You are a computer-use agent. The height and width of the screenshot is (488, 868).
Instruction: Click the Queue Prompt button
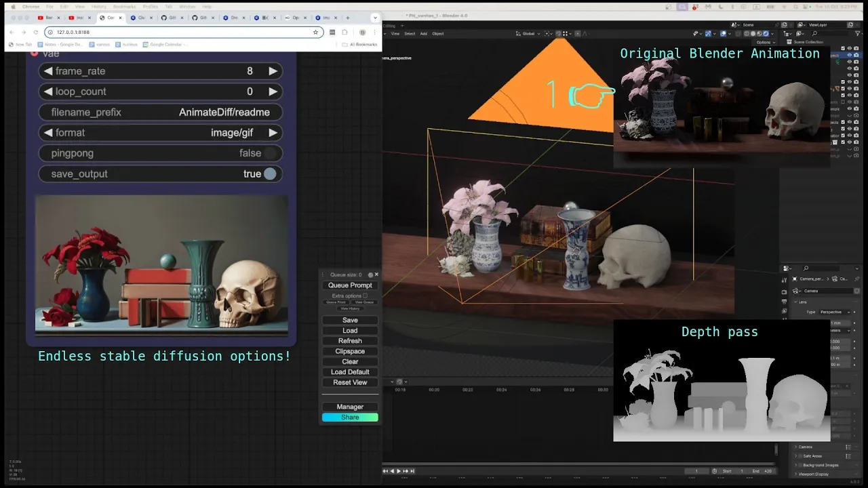350,285
